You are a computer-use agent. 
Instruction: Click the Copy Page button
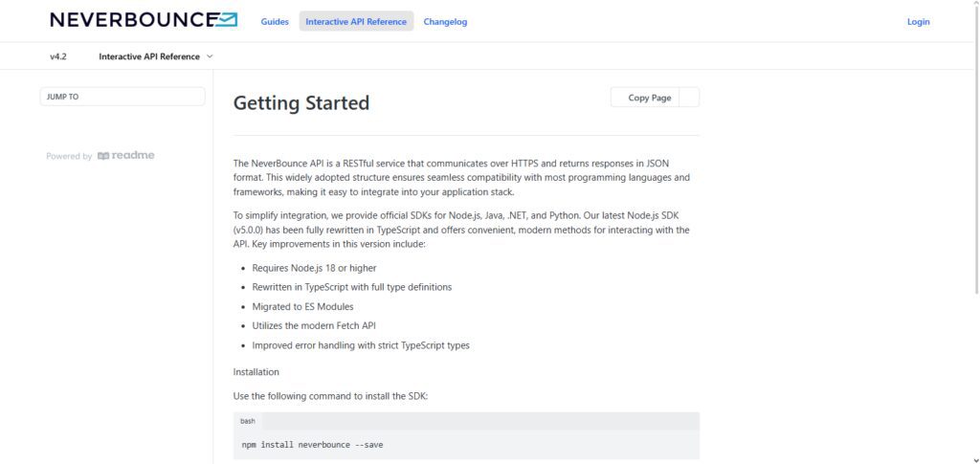pos(644,98)
